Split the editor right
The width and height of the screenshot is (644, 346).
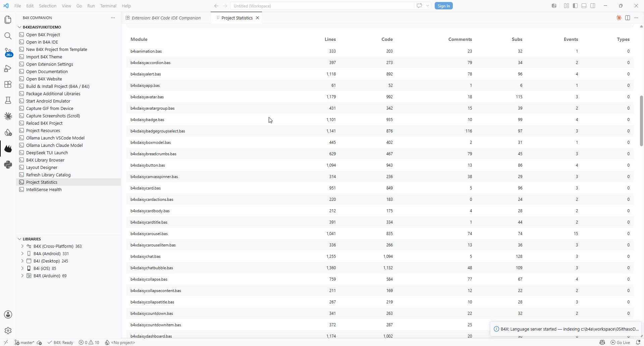[x=628, y=18]
